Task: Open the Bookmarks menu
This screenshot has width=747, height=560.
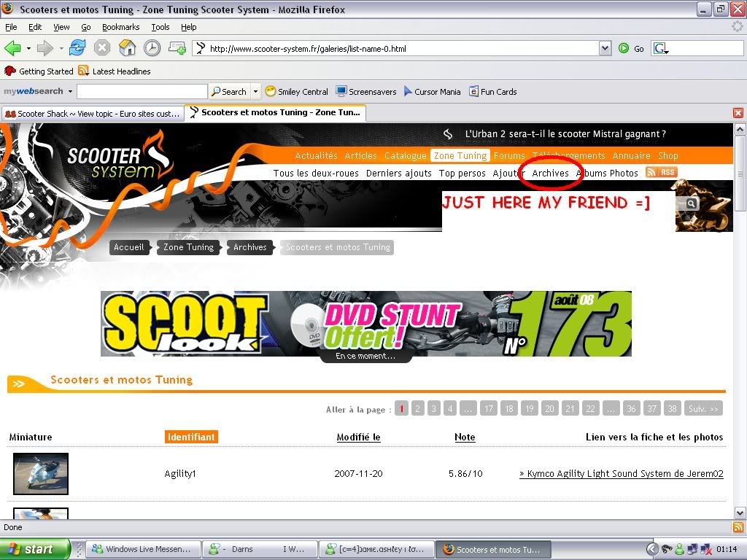Action: pyautogui.click(x=120, y=27)
